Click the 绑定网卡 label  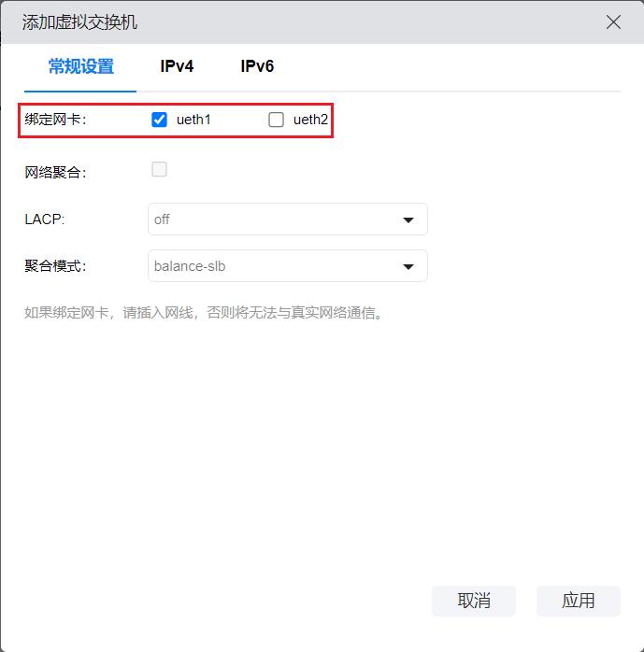point(55,120)
